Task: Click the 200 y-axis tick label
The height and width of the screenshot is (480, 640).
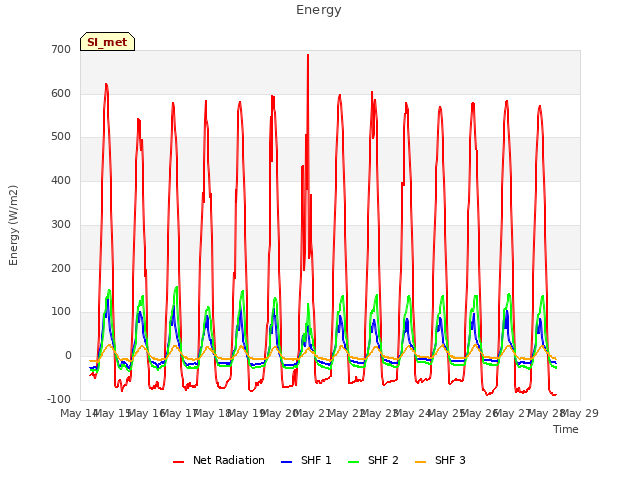Action: tap(61, 269)
